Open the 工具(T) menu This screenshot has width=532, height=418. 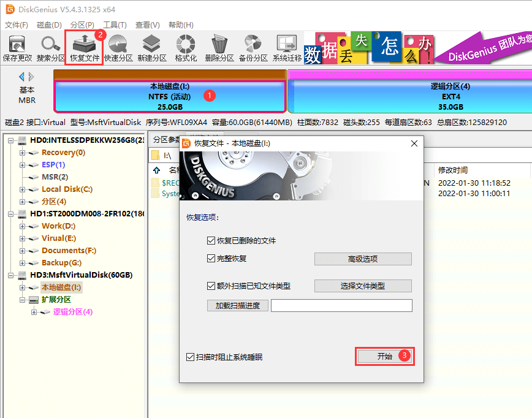[115, 25]
